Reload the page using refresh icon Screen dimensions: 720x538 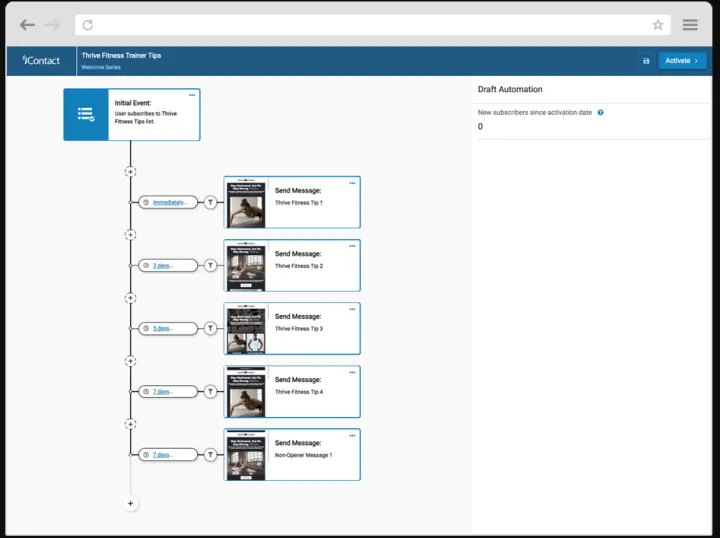click(x=88, y=25)
